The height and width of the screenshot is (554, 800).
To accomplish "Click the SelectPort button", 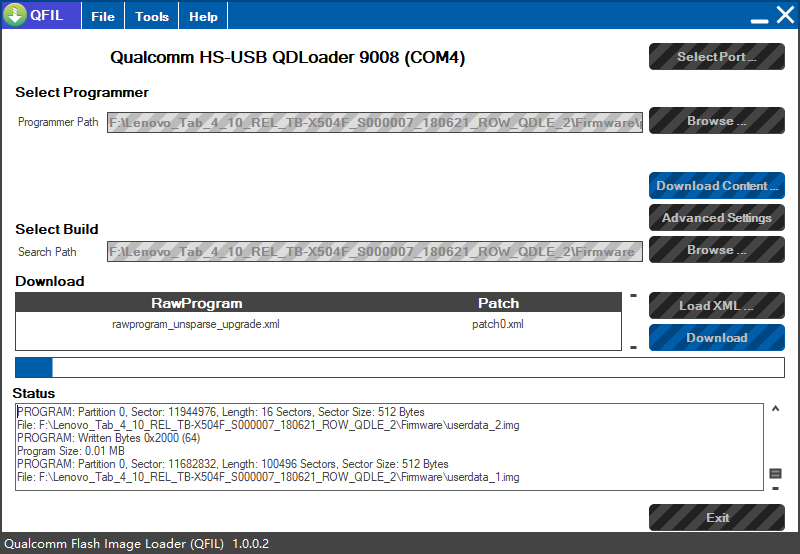I will [x=716, y=57].
